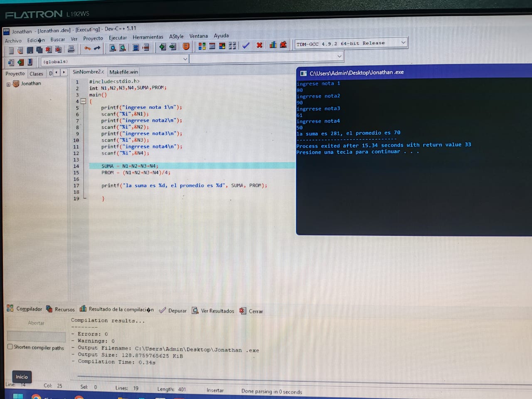Open the (globals) scope dropdown
Viewport: 532px width, 399px height.
[185, 59]
